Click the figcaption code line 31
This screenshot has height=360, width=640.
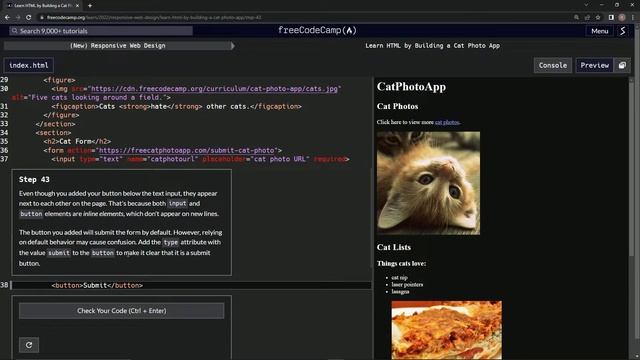[176, 107]
